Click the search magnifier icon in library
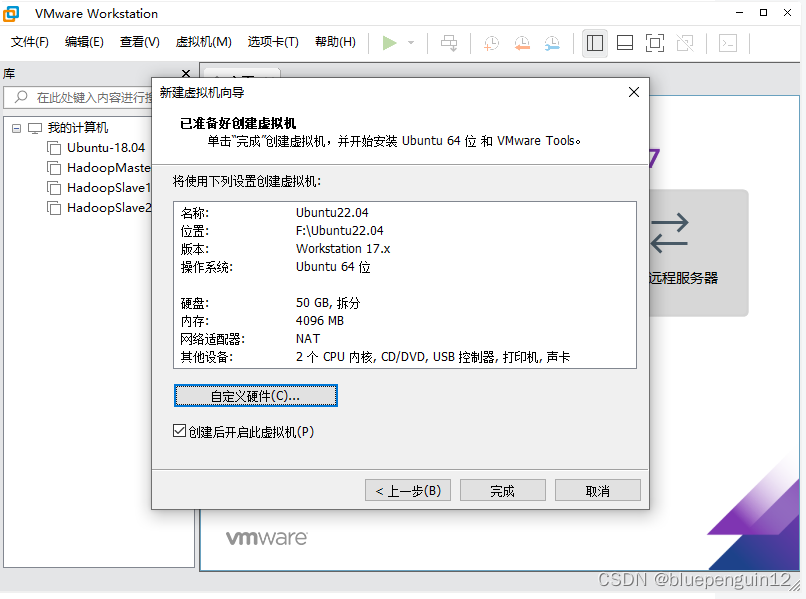This screenshot has height=599, width=806. (x=21, y=97)
